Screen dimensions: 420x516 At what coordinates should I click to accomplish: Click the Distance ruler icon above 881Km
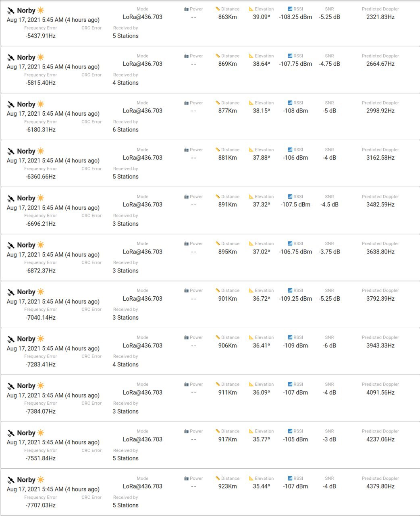(218, 150)
